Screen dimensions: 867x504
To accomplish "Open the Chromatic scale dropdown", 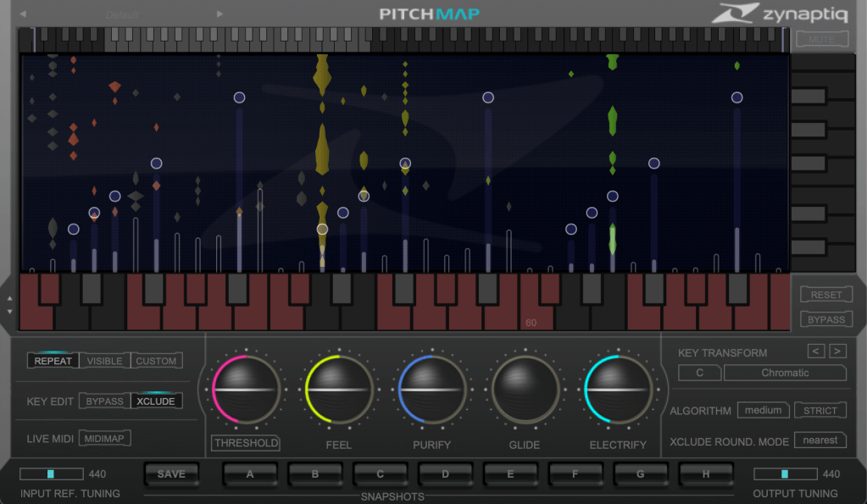I will click(x=785, y=373).
